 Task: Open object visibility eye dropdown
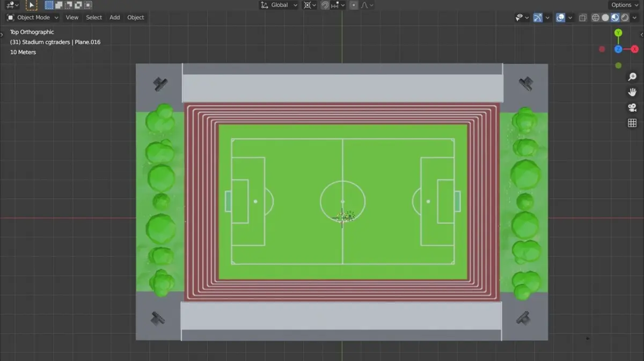pos(522,17)
